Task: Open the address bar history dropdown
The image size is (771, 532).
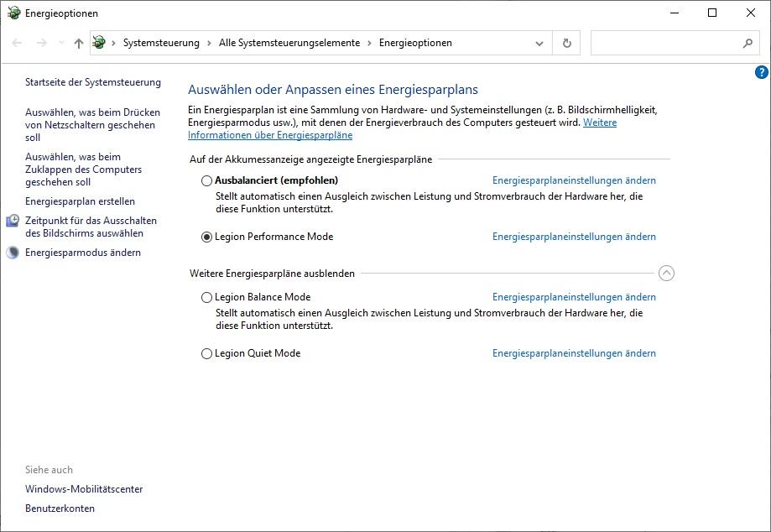Action: (539, 44)
